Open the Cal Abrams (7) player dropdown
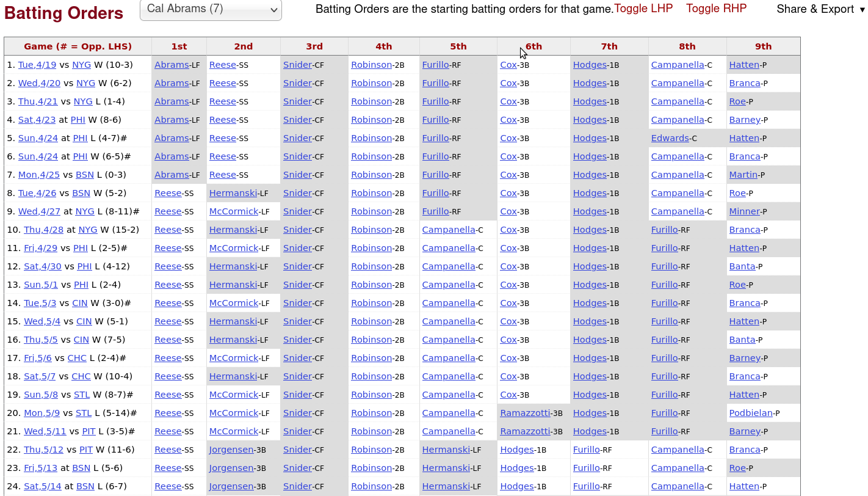Image resolution: width=868 pixels, height=496 pixels. (211, 9)
